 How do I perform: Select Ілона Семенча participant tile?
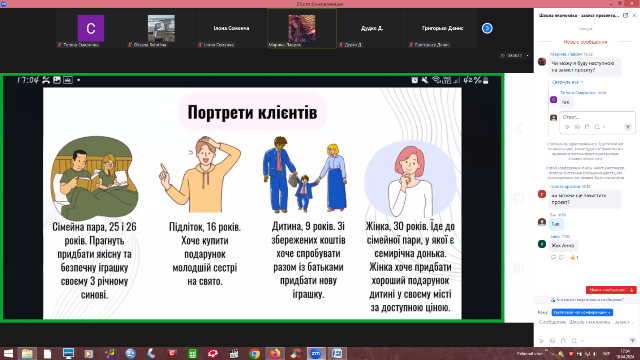(231, 28)
